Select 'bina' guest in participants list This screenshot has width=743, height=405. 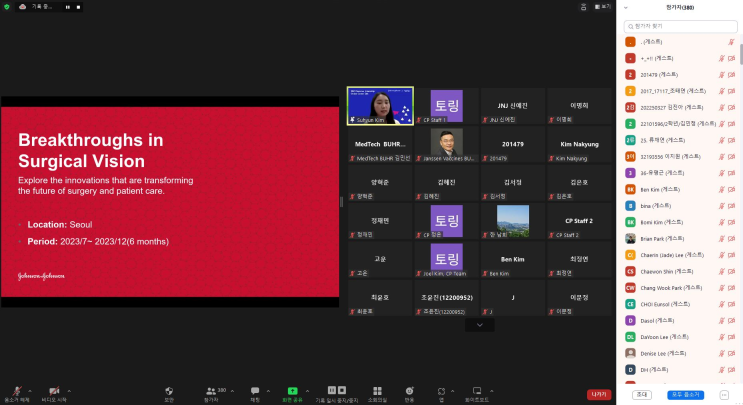[x=680, y=206]
